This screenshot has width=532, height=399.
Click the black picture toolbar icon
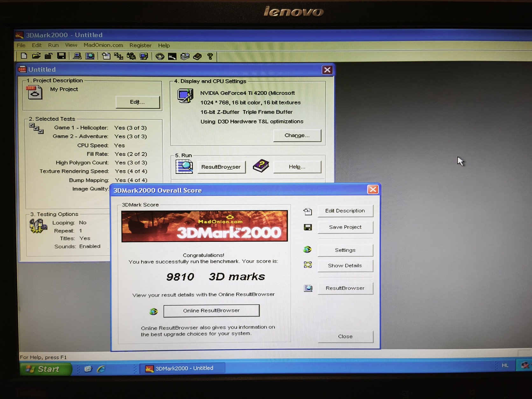(x=172, y=56)
